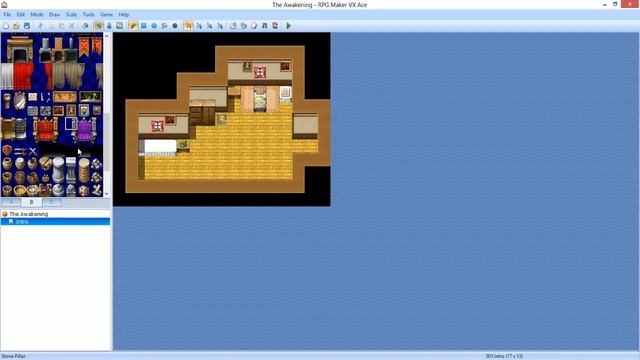Viewport: 640px width, 360px height.
Task: Click the '001:Intro (17 x 13)' status text
Action: (504, 356)
